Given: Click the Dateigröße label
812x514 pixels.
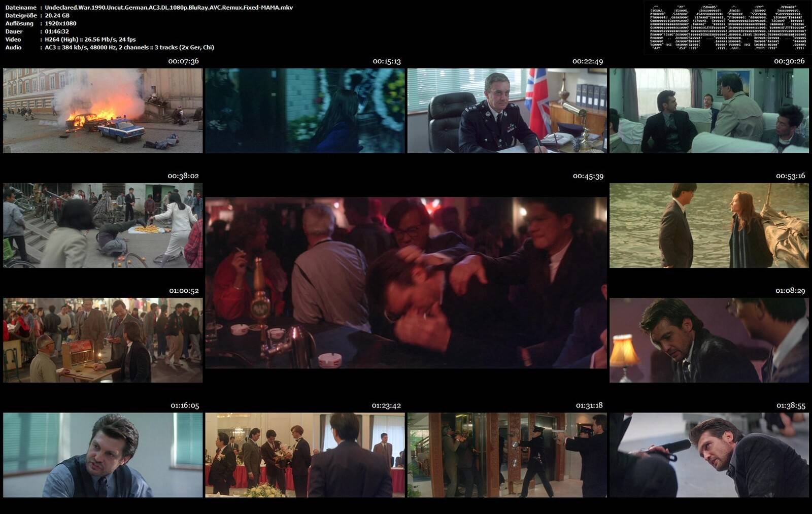Looking at the screenshot, I should (x=22, y=16).
